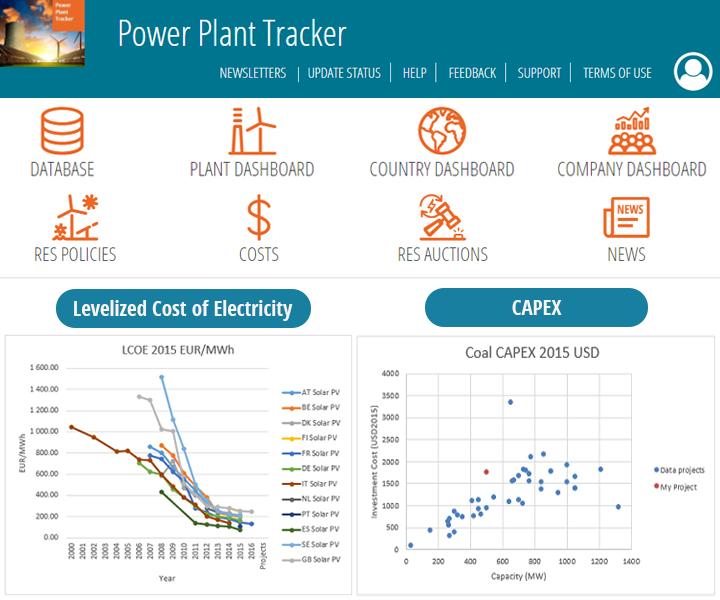Open the Database stacked-disks icon
Image resolution: width=720 pixels, height=600 pixels.
coord(62,131)
